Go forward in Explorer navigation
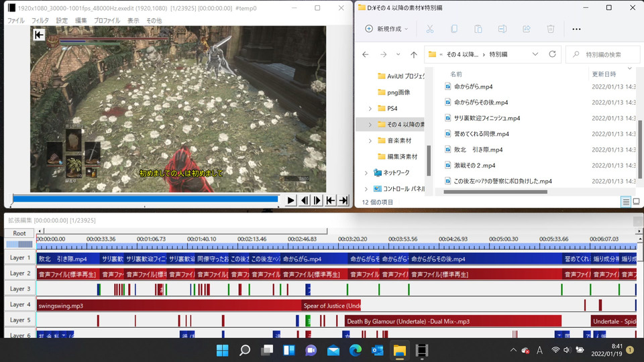 coord(384,54)
